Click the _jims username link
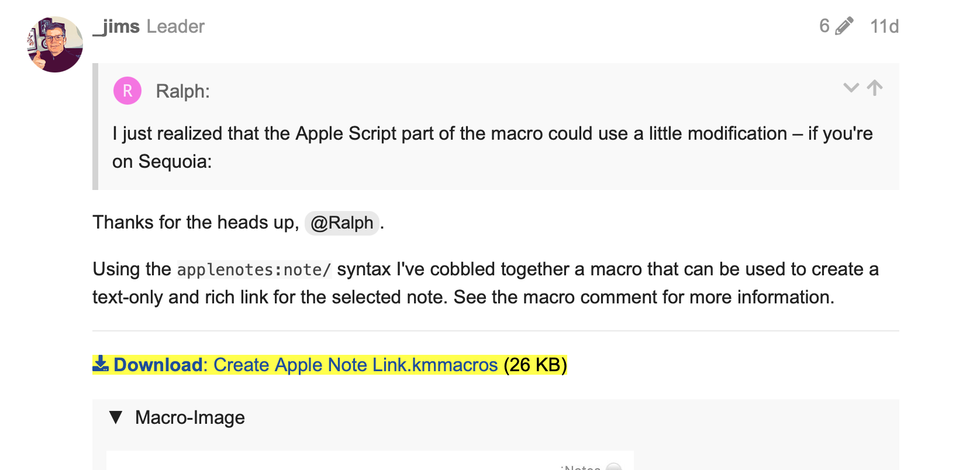The image size is (980, 470). point(116,26)
